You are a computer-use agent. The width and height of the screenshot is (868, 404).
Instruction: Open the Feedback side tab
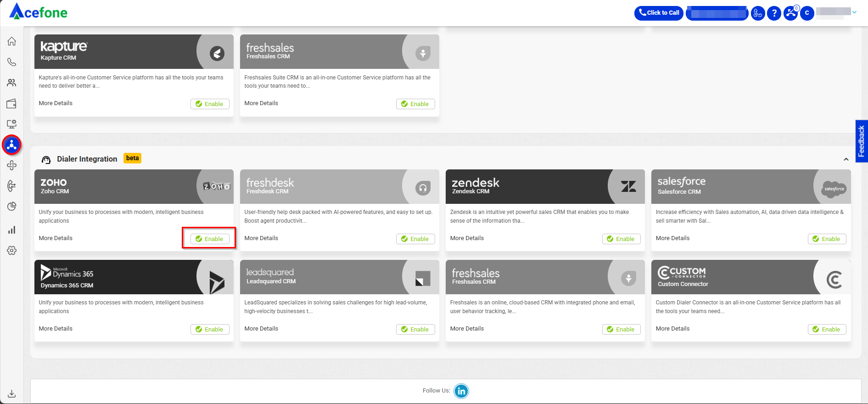[x=862, y=141]
